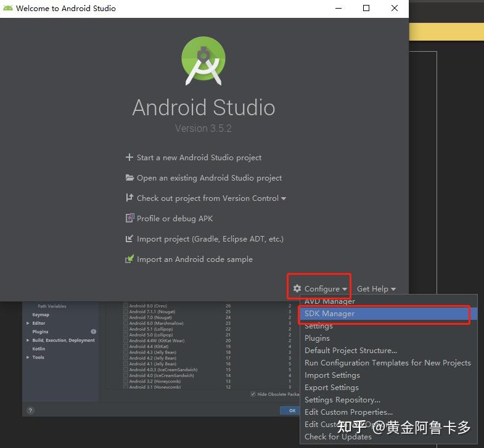
Task: Choose Profile or debug APK
Action: point(174,218)
